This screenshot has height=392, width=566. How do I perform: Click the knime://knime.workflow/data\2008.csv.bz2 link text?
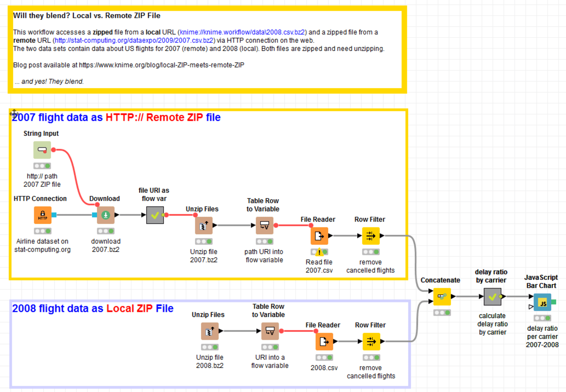242,32
